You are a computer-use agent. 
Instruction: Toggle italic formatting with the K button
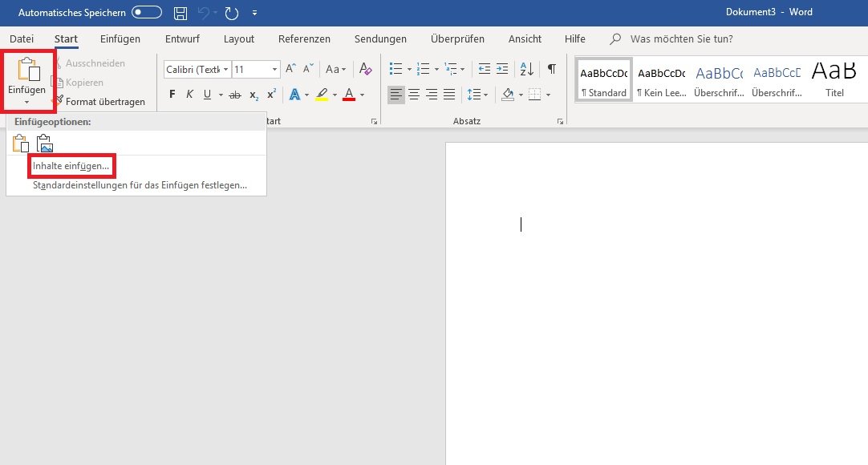click(x=190, y=95)
